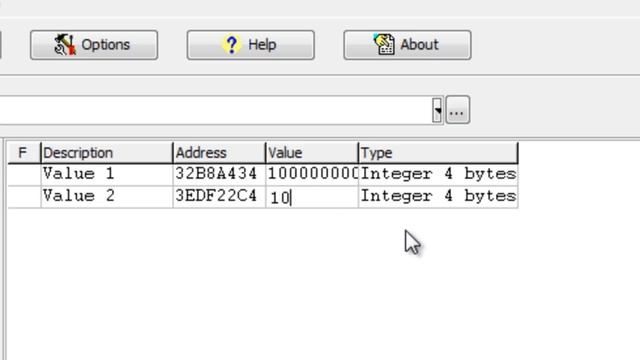Sort by the Type column header
This screenshot has width=640, height=360.
[438, 153]
